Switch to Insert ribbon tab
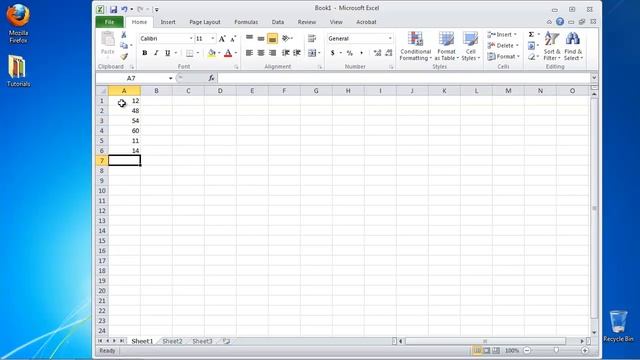 pyautogui.click(x=168, y=22)
